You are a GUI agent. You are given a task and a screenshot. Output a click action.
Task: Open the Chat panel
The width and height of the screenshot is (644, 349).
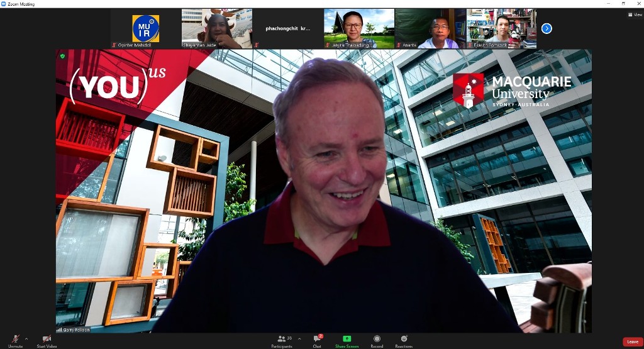coord(317,340)
